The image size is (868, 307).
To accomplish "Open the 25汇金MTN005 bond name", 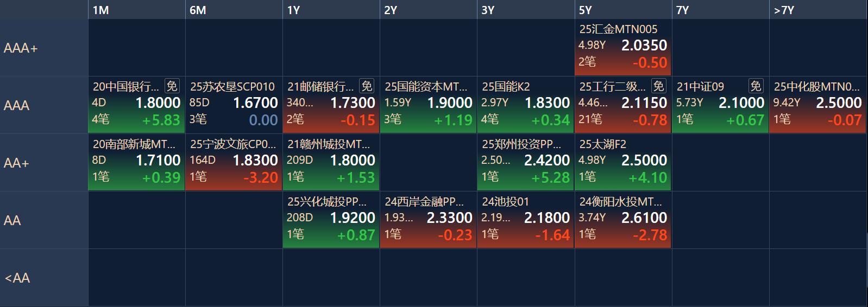I will (618, 29).
